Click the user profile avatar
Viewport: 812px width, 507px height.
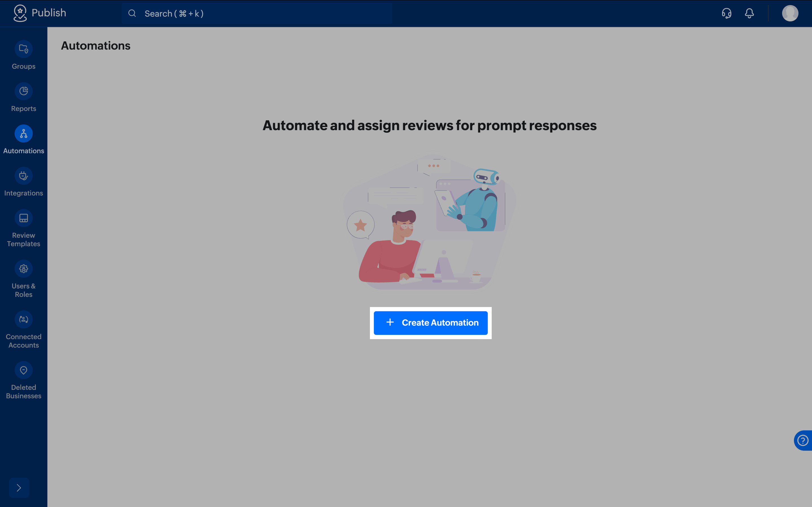coord(790,14)
